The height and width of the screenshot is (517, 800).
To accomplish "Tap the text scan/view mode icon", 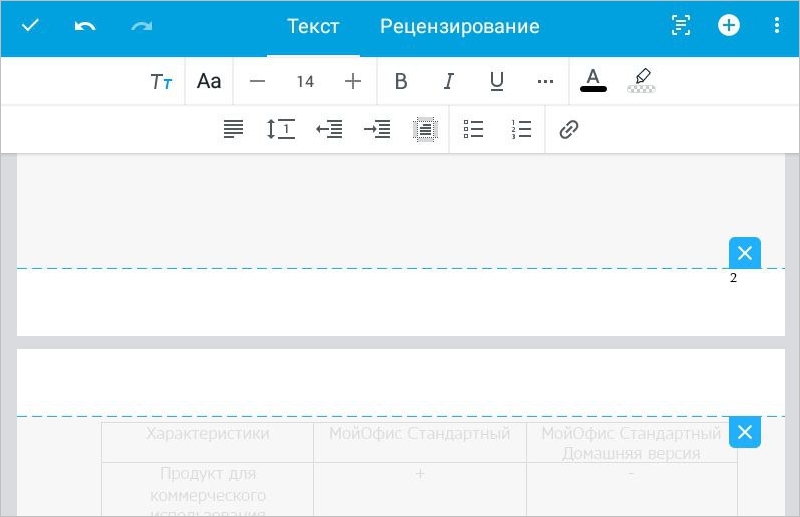I will coord(681,26).
